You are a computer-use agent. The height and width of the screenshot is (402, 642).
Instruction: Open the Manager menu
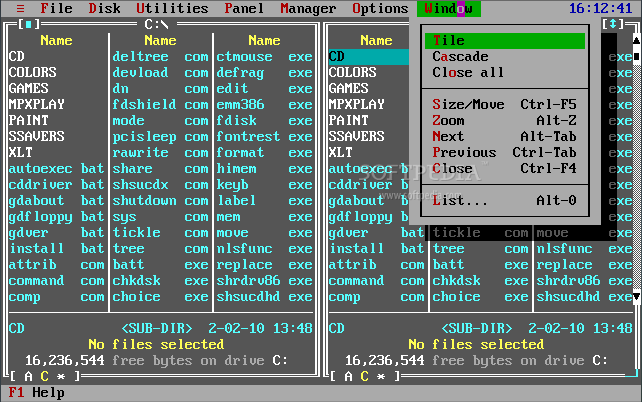308,8
